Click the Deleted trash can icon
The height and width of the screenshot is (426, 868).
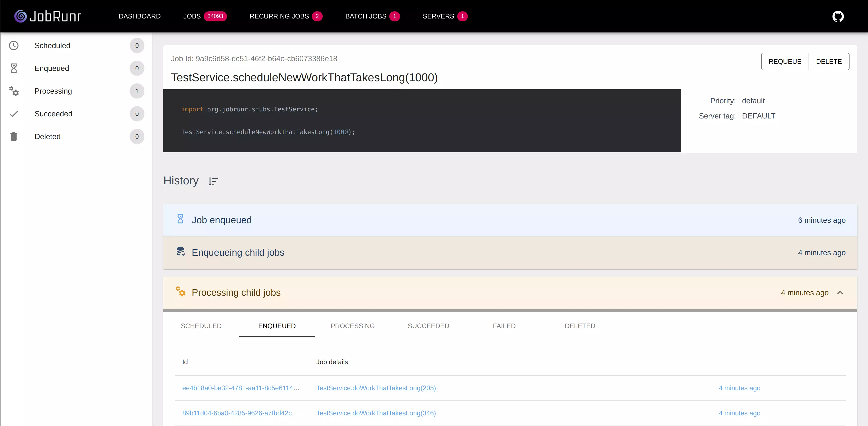tap(14, 137)
